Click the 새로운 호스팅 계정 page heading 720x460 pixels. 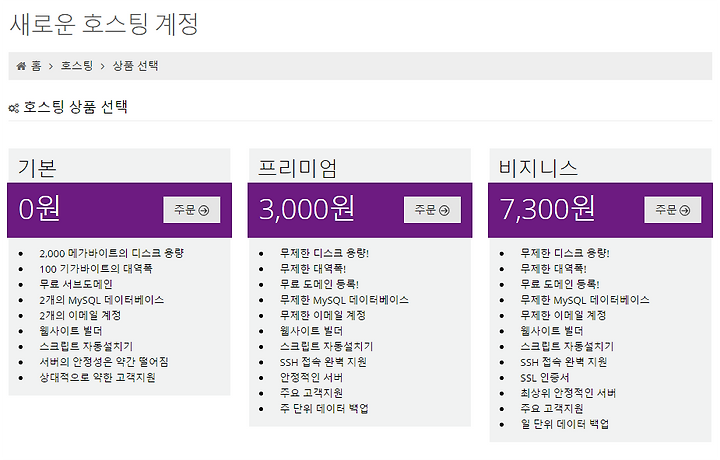pos(104,24)
